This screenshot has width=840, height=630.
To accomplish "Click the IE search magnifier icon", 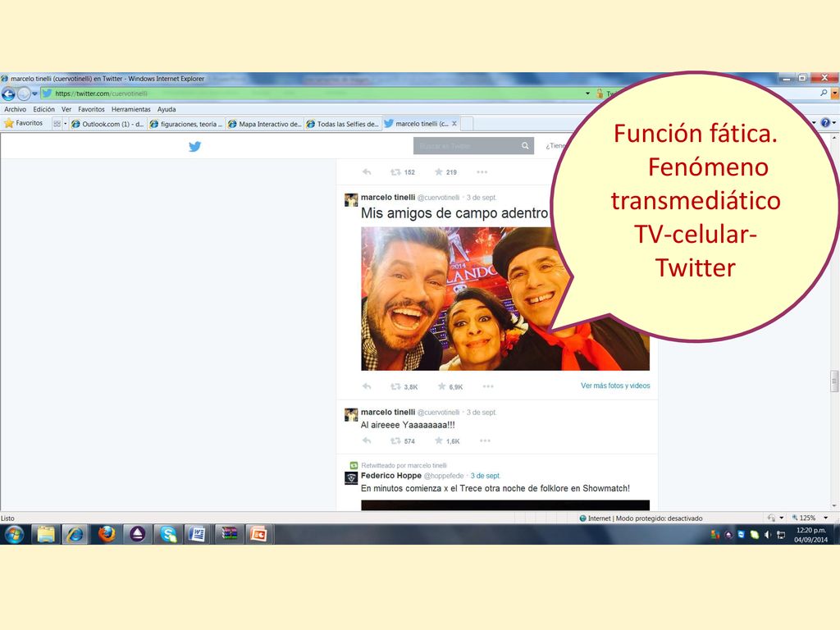I will (x=824, y=93).
